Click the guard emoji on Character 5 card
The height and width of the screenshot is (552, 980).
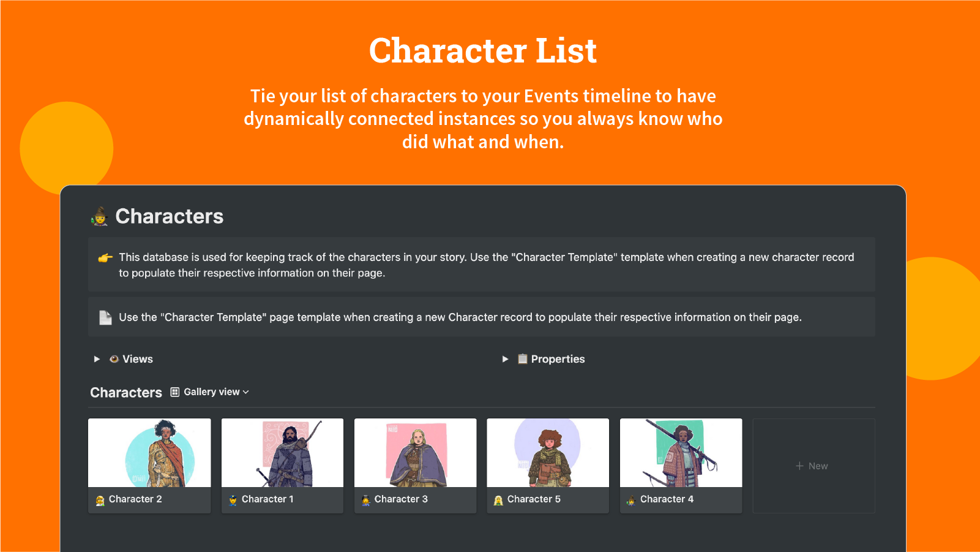[498, 499]
